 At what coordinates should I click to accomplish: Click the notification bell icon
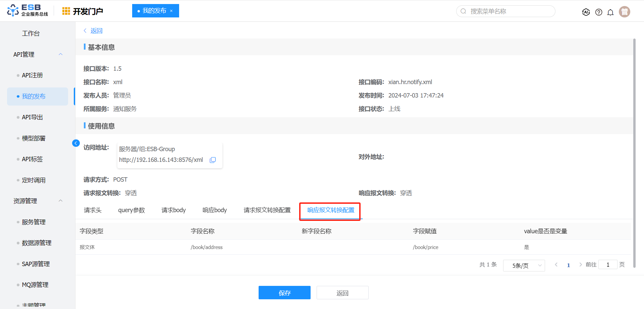coord(610,12)
